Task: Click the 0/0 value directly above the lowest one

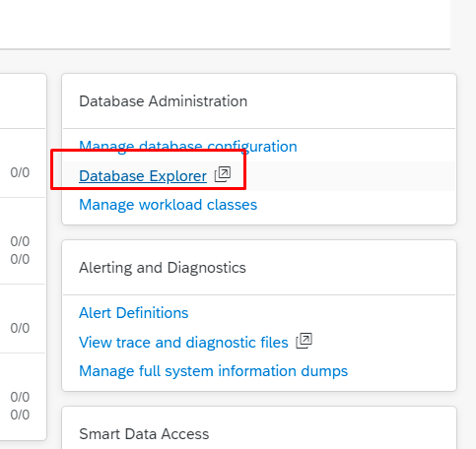Action: [20, 397]
